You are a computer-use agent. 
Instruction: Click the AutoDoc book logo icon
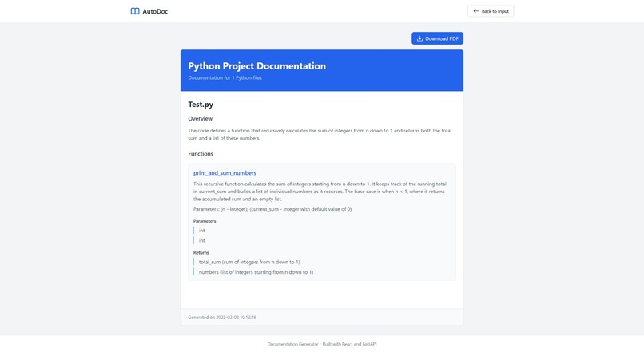tap(135, 11)
